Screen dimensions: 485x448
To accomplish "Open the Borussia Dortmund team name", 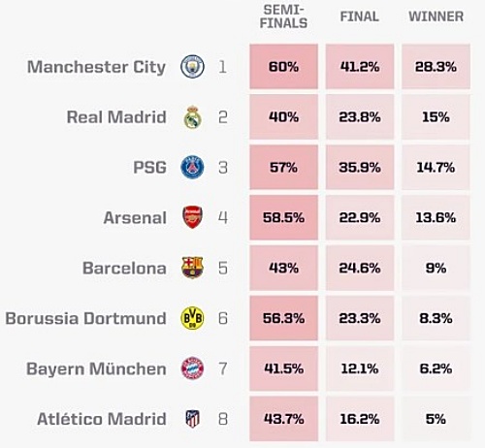I will [x=85, y=318].
